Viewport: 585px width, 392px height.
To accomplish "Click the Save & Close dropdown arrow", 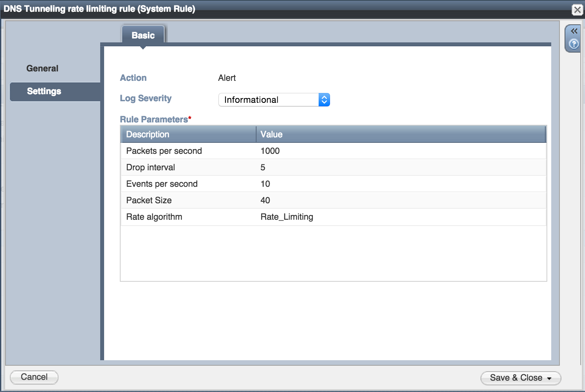I will (549, 378).
